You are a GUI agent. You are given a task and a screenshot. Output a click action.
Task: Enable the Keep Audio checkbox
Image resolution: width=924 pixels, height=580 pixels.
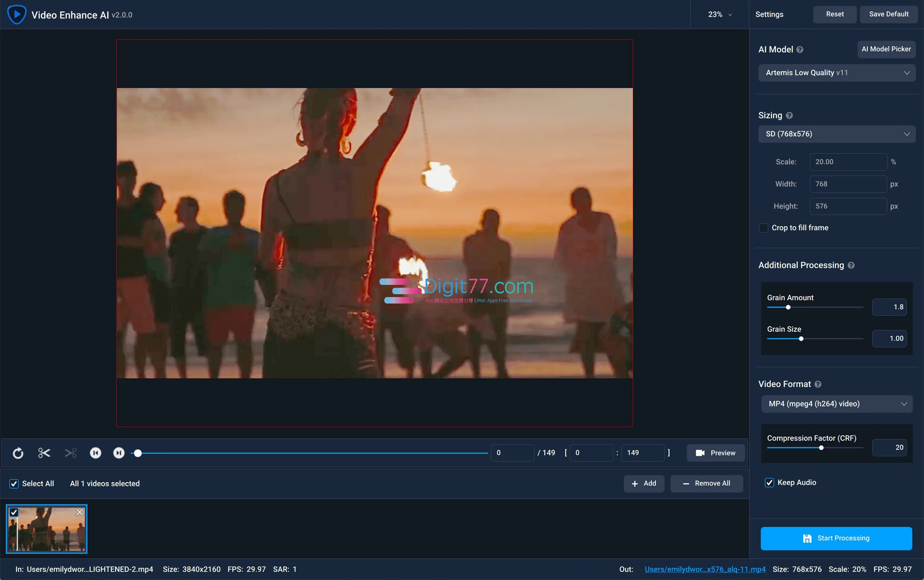(769, 482)
